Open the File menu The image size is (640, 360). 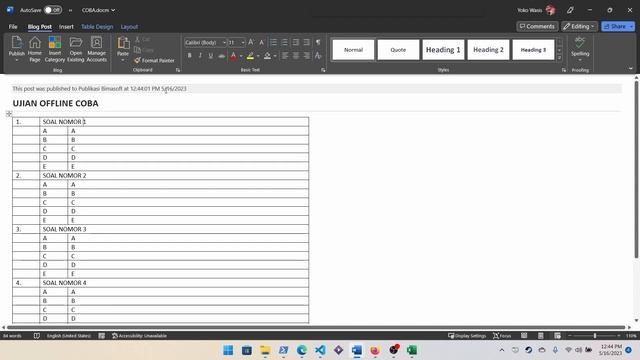pyautogui.click(x=13, y=27)
